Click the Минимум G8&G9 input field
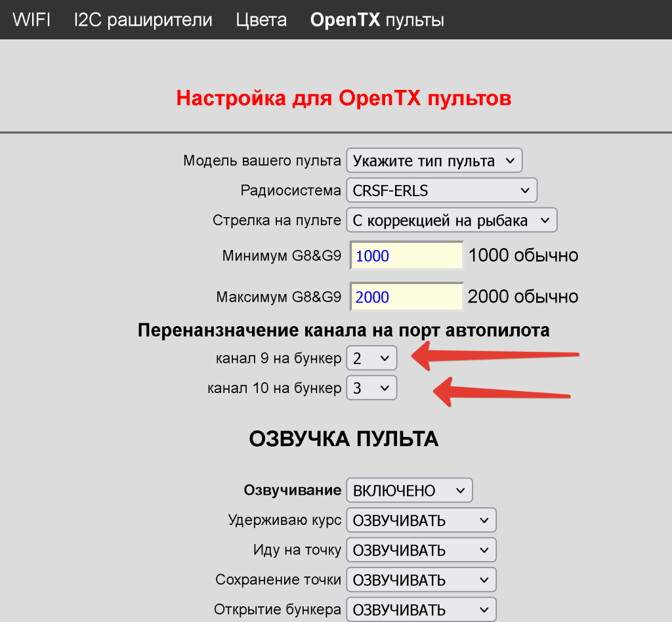672x622 pixels. pos(406,255)
